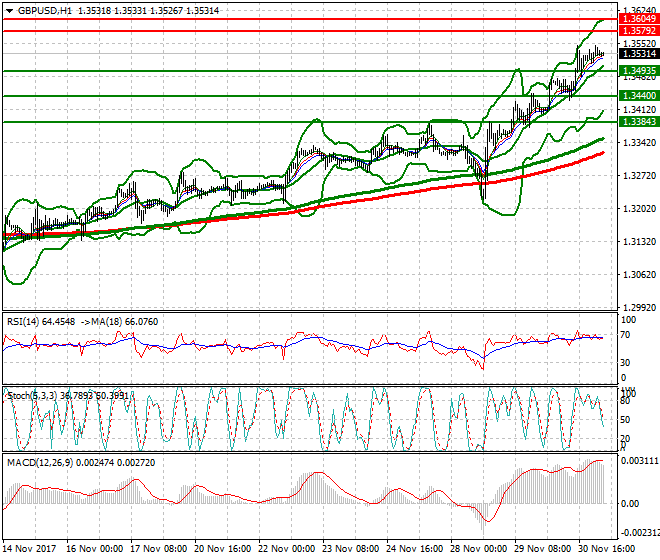Viewport: 660px width, 560px height.
Task: Open the chart menu triangle beside GBPUSD,H1
Action: tap(9, 11)
